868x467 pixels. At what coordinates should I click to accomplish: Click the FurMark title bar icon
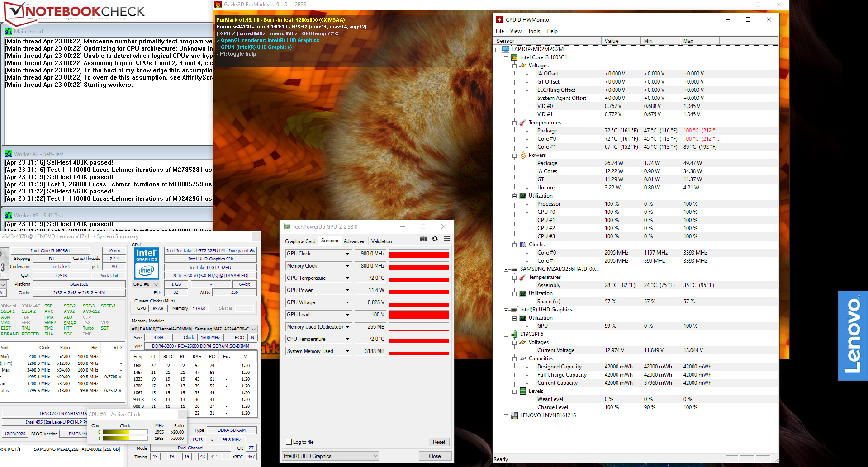218,5
